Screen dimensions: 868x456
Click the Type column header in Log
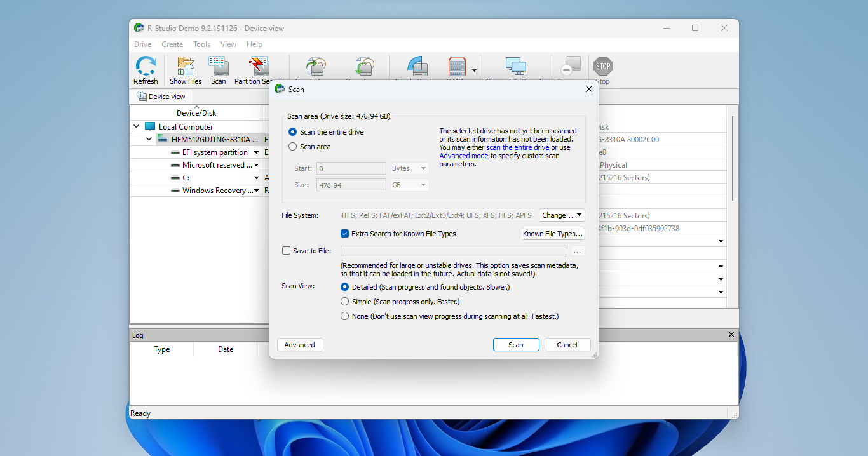pos(162,349)
